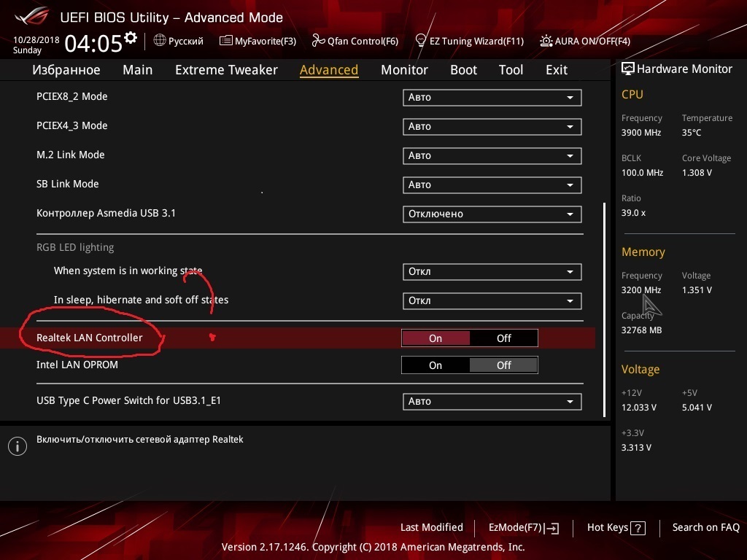The image size is (747, 560).
Task: Click the PCIEX8_2 Mode label
Action: click(x=72, y=96)
